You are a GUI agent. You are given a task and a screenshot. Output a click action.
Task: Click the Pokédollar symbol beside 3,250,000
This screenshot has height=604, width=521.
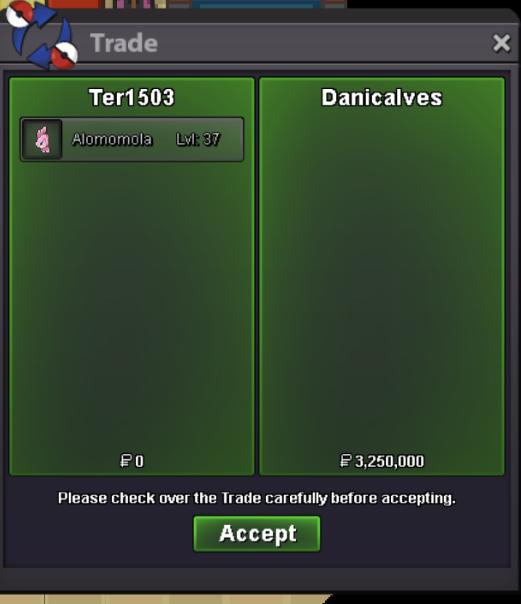[x=345, y=461]
